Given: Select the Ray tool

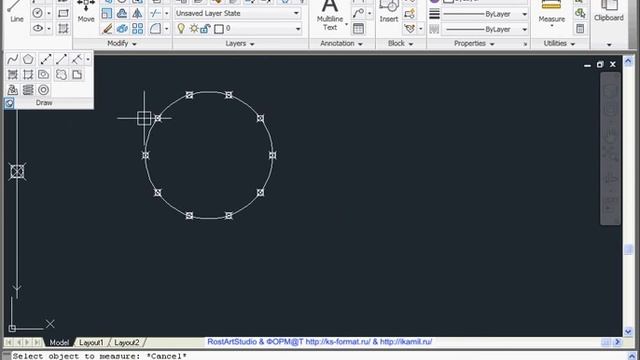Looking at the screenshot, I should click(x=61, y=59).
